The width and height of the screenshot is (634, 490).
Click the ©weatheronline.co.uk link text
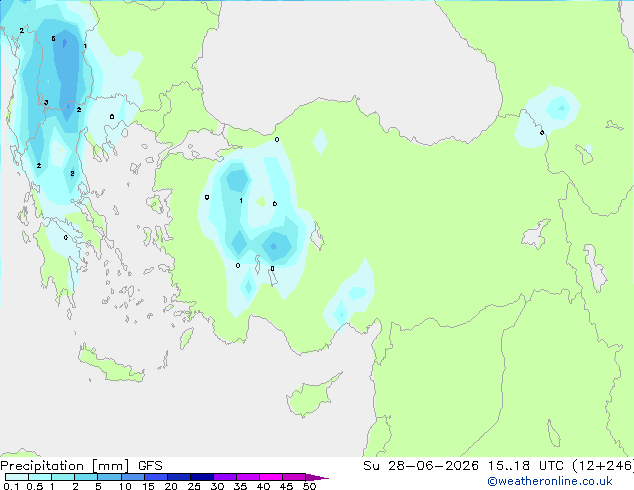pyautogui.click(x=550, y=481)
